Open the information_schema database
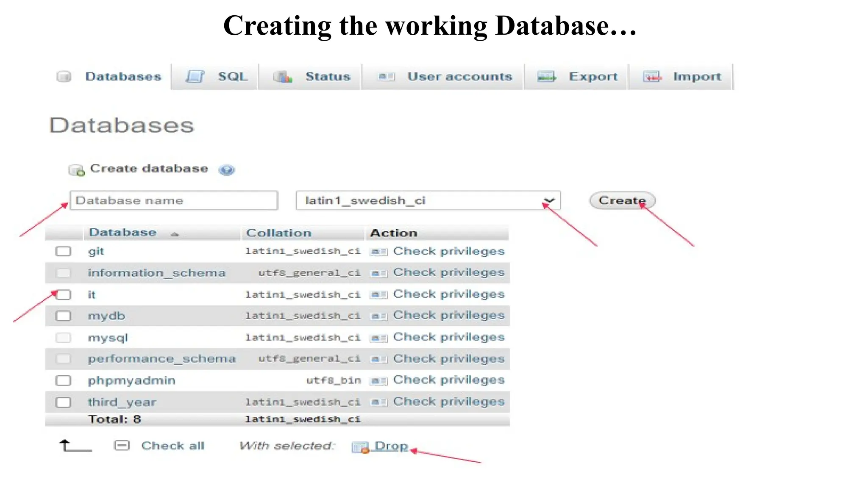The width and height of the screenshot is (868, 488). [x=156, y=273]
